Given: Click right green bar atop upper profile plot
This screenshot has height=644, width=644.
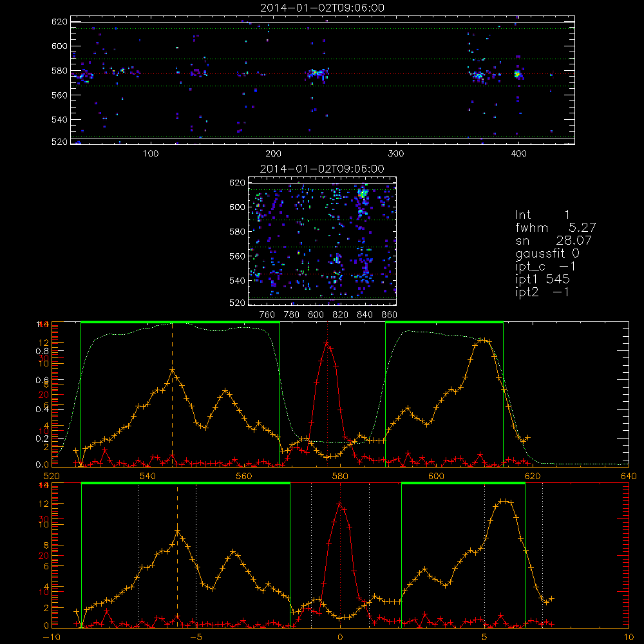Looking at the screenshot, I should point(444,322).
